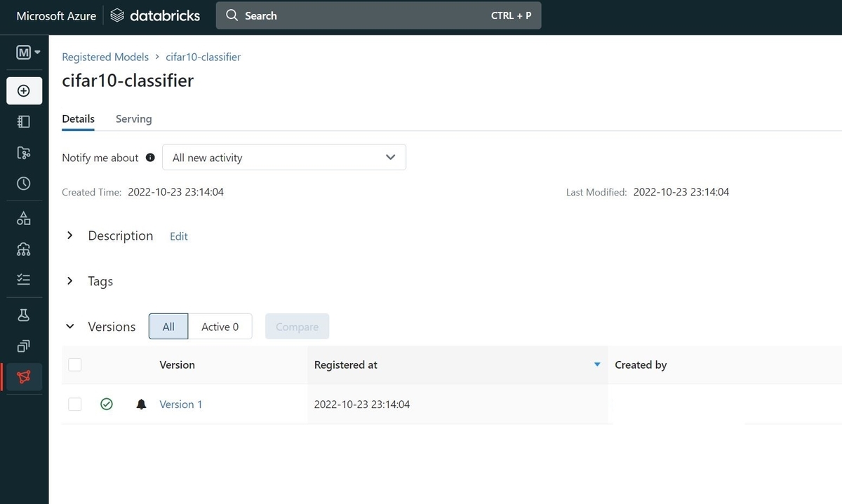Click the Versions section label
The image size is (842, 504).
click(112, 327)
